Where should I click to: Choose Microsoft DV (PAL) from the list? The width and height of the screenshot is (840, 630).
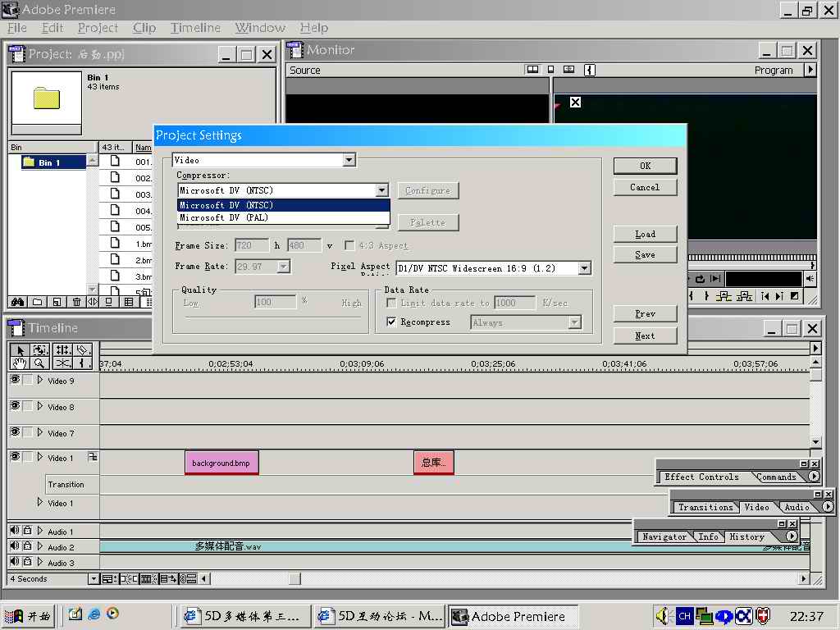(x=283, y=217)
